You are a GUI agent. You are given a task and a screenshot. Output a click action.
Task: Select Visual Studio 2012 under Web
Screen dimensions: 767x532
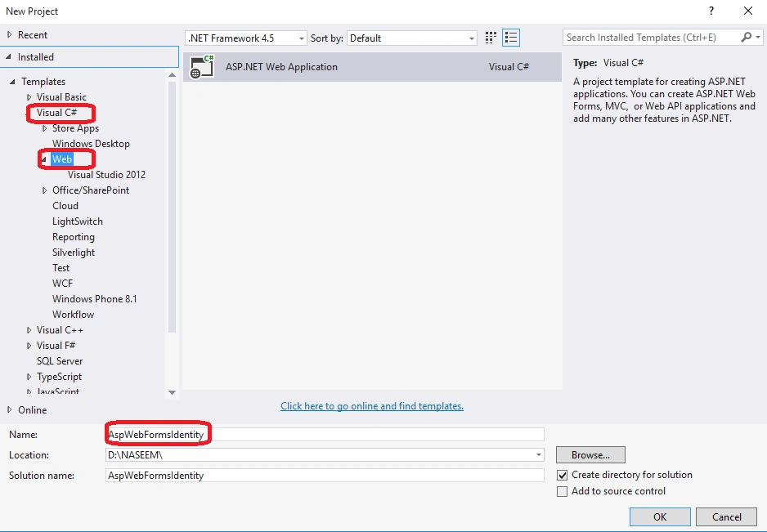106,175
